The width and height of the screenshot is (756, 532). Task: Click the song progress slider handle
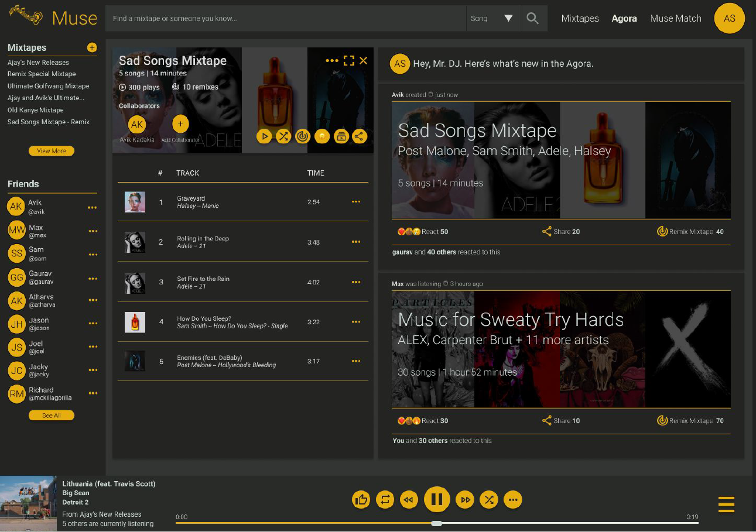[x=436, y=523]
